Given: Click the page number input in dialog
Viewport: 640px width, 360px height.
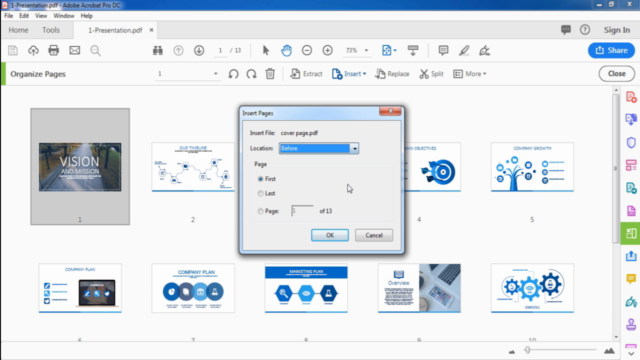Looking at the screenshot, I should 302,211.
